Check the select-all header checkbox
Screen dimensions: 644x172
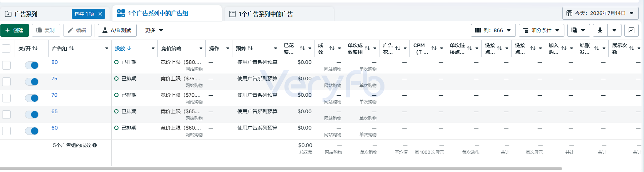(6, 49)
